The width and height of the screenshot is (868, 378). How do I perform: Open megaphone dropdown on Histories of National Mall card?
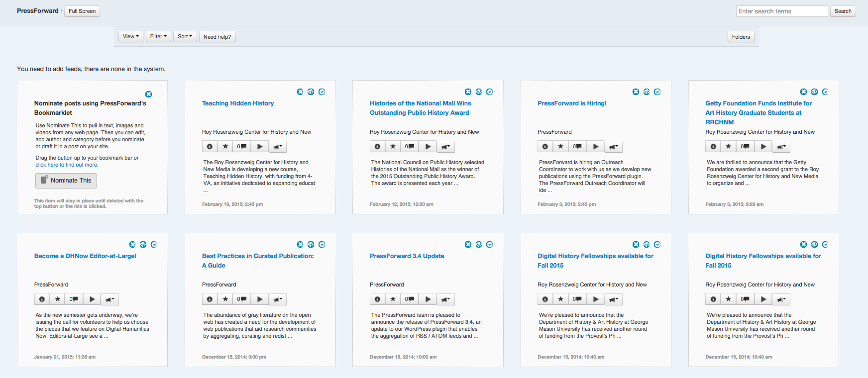[x=445, y=147]
